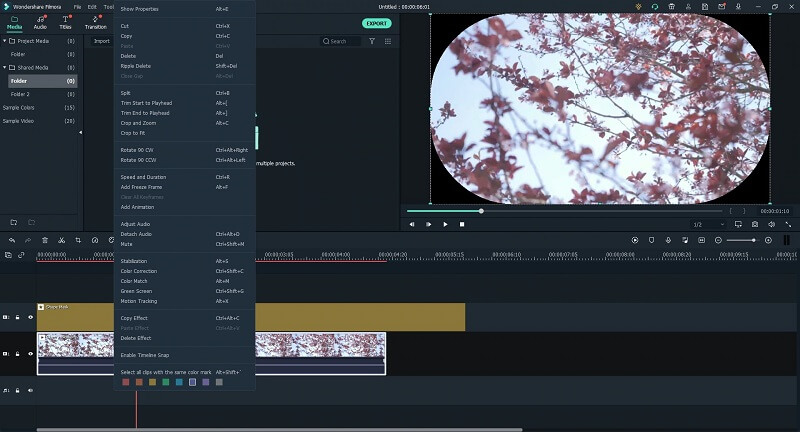Take a snapshot with the camera icon

click(x=754, y=224)
